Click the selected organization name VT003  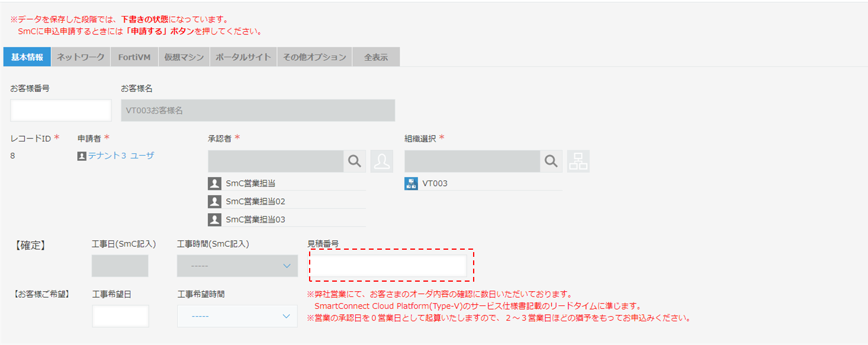pos(435,183)
